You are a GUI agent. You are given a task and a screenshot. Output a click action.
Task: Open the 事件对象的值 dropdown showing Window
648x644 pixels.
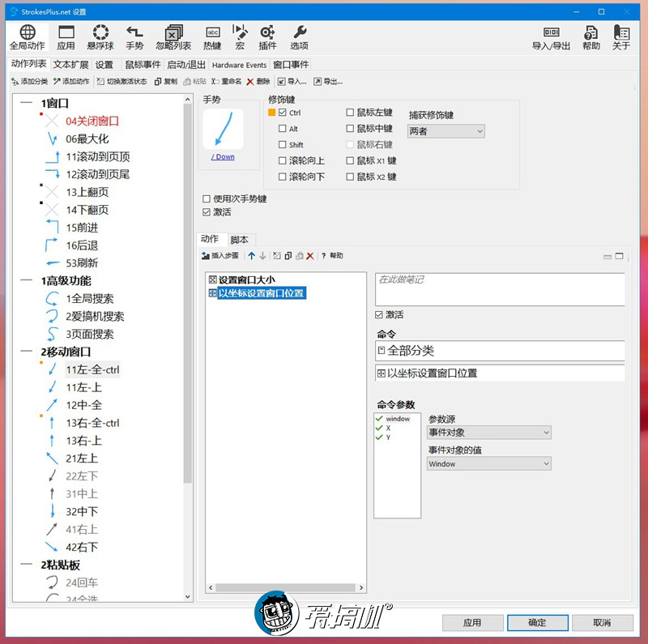[x=488, y=463]
